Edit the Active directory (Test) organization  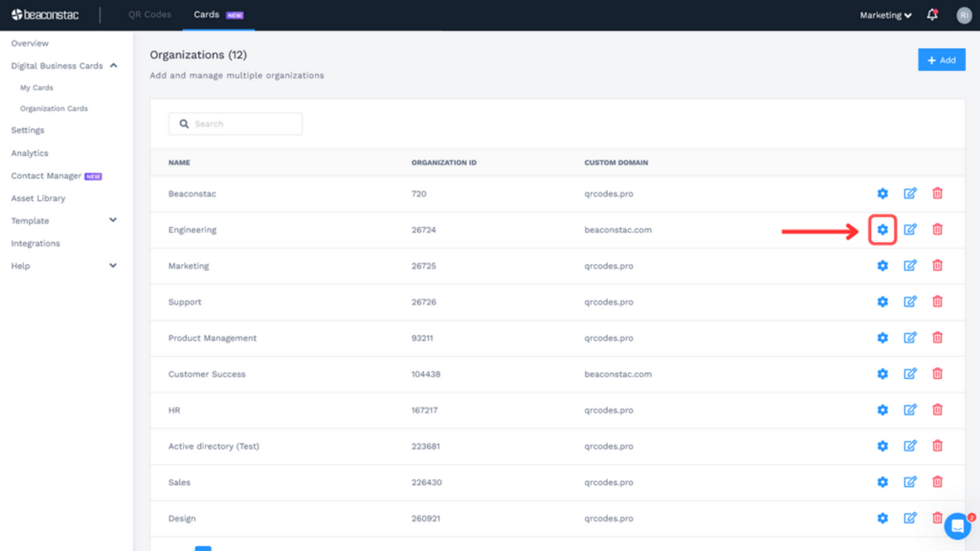point(910,446)
